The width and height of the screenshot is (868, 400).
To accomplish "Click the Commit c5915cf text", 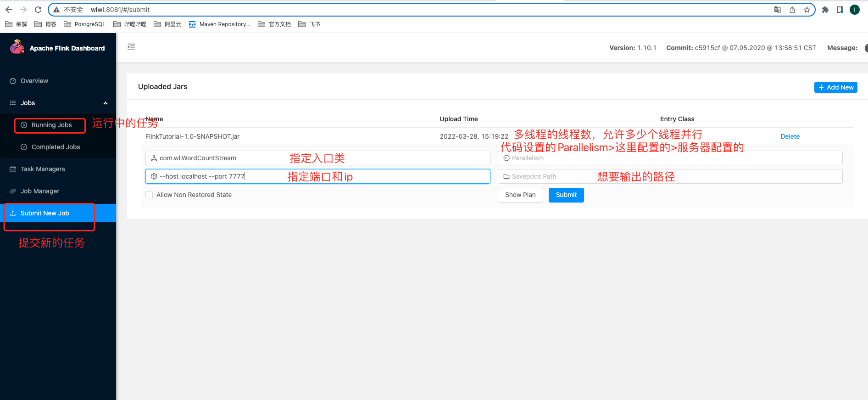I will point(741,48).
